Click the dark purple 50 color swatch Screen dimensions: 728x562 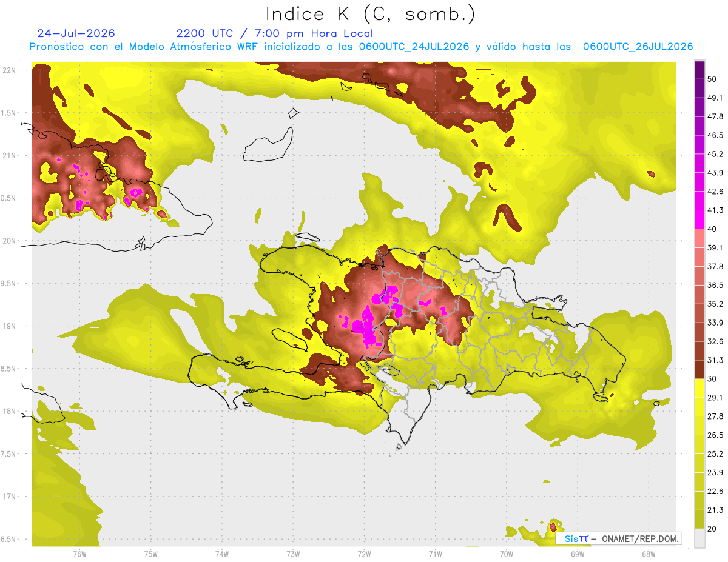(699, 70)
